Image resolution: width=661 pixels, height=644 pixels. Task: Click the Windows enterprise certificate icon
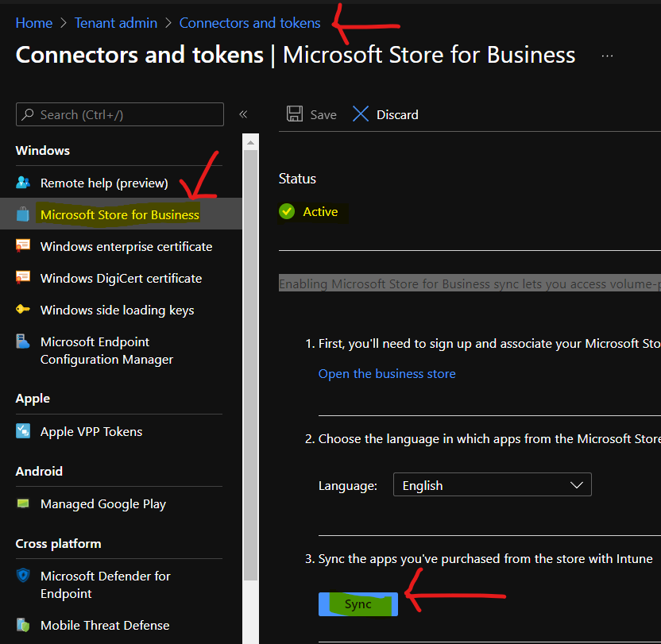(23, 245)
